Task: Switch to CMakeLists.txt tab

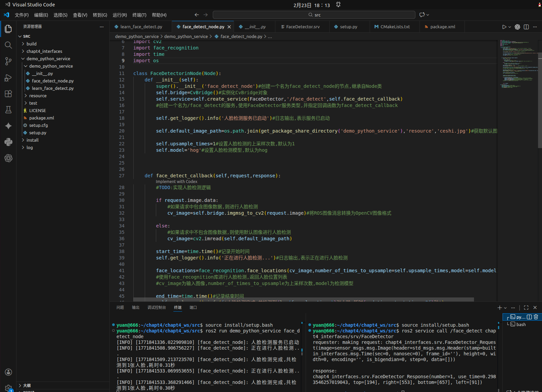Action: 395,27
